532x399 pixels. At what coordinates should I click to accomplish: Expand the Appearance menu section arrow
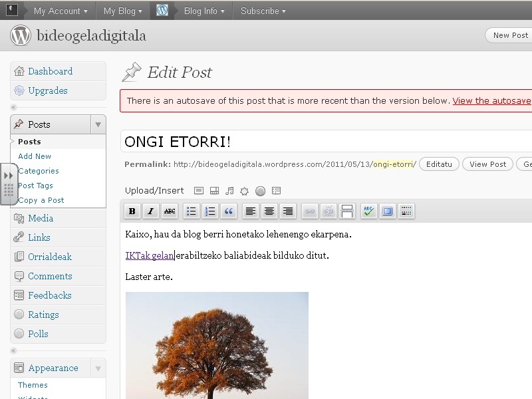(98, 368)
